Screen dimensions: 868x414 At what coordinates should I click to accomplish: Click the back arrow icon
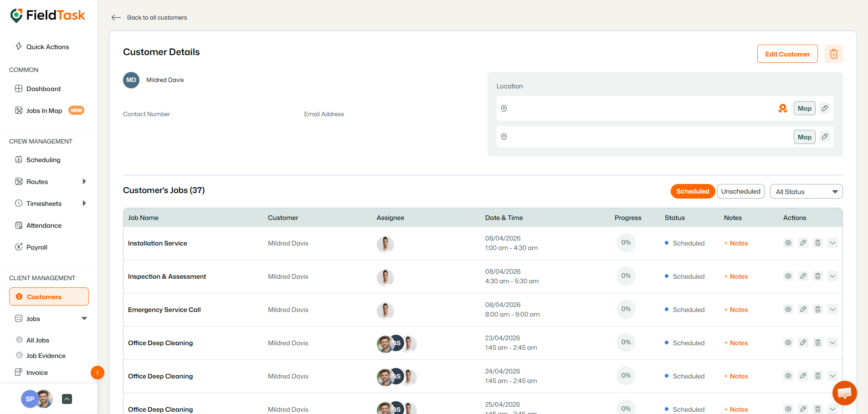click(116, 17)
